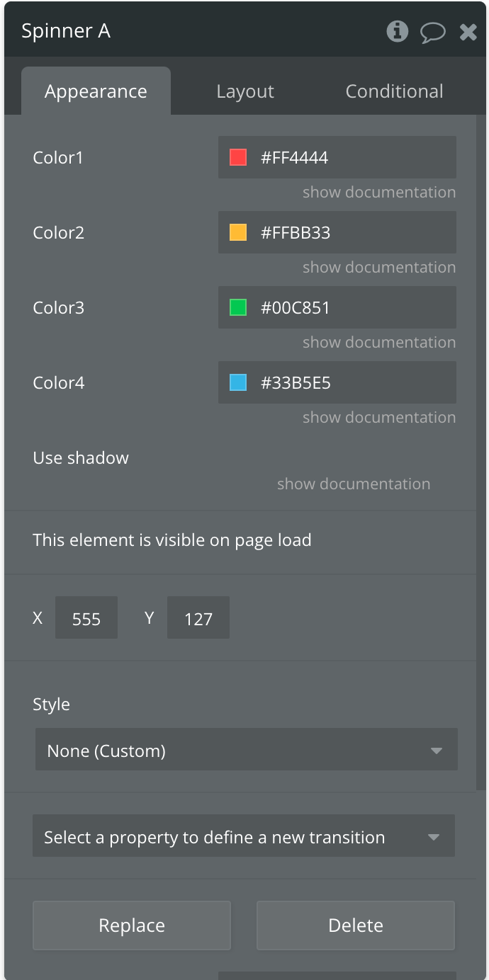Open the red Color1 swatch
The height and width of the screenshot is (980, 489).
[x=238, y=157]
